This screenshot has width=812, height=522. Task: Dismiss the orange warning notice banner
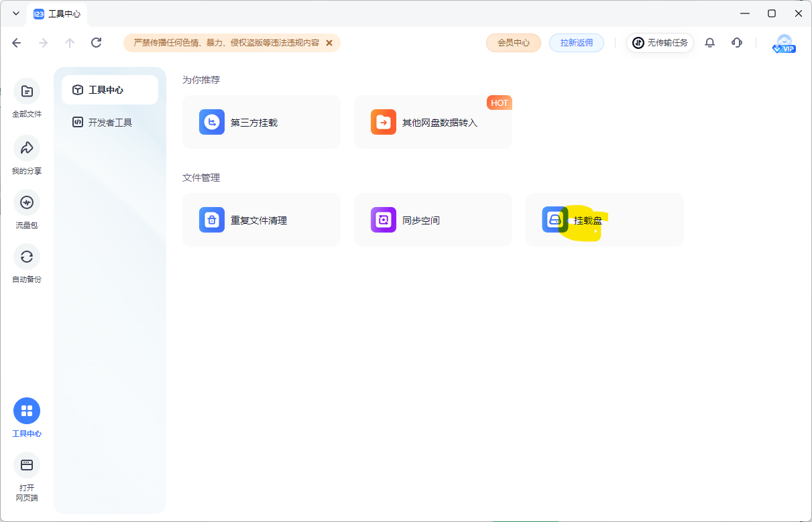329,43
